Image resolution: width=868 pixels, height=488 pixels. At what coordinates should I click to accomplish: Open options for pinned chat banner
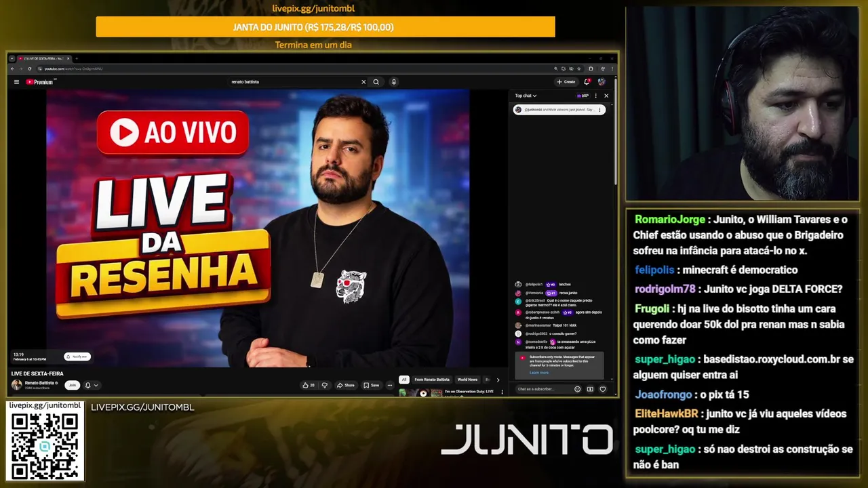599,110
